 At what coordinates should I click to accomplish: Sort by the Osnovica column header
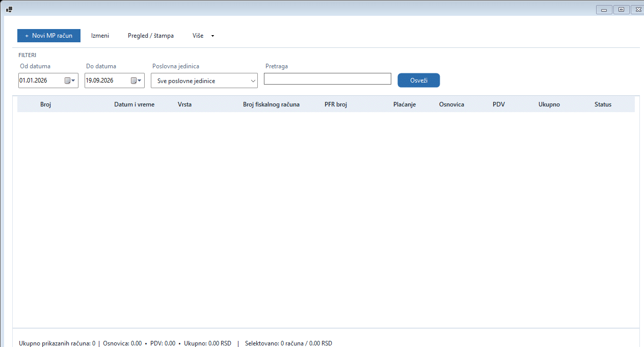click(451, 104)
